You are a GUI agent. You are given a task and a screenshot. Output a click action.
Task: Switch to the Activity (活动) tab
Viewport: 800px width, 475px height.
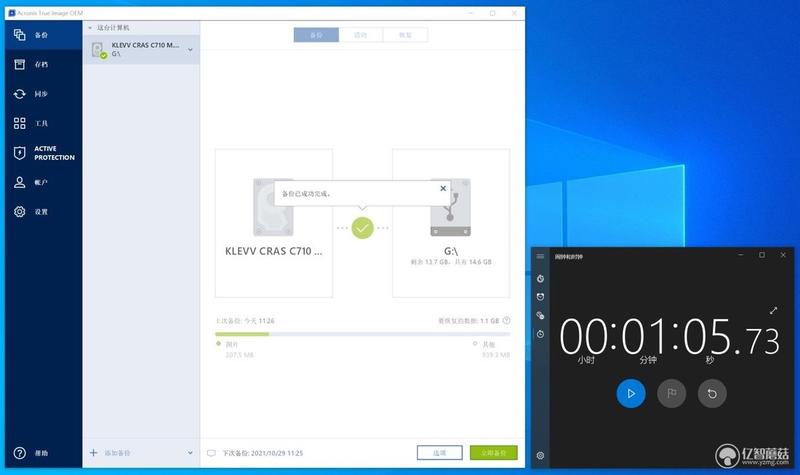pos(360,35)
